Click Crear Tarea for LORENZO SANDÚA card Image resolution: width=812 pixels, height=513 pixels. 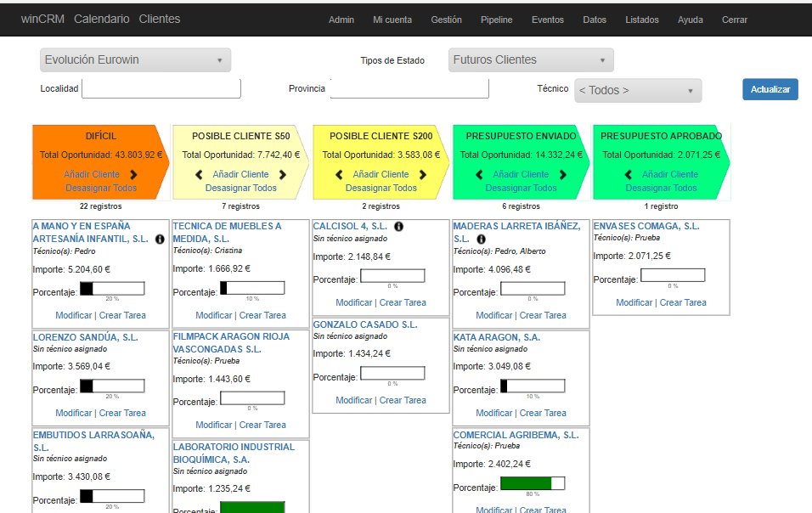tap(122, 413)
